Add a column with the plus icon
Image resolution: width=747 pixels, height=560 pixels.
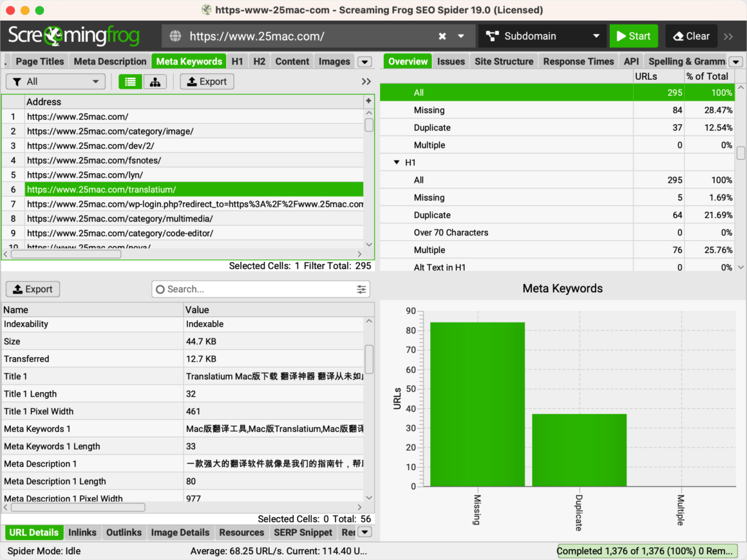pos(368,101)
